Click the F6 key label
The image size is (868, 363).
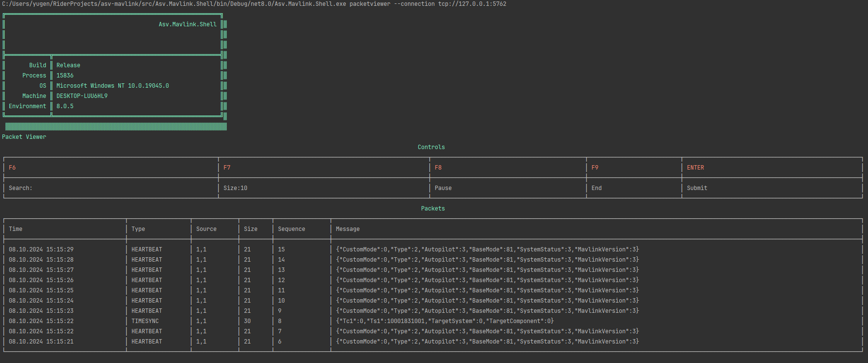coord(12,168)
